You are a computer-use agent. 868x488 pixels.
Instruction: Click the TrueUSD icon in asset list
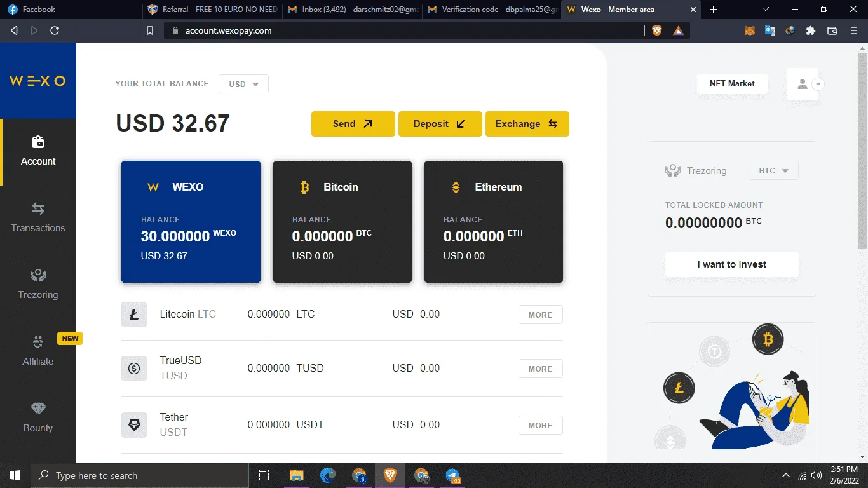134,369
